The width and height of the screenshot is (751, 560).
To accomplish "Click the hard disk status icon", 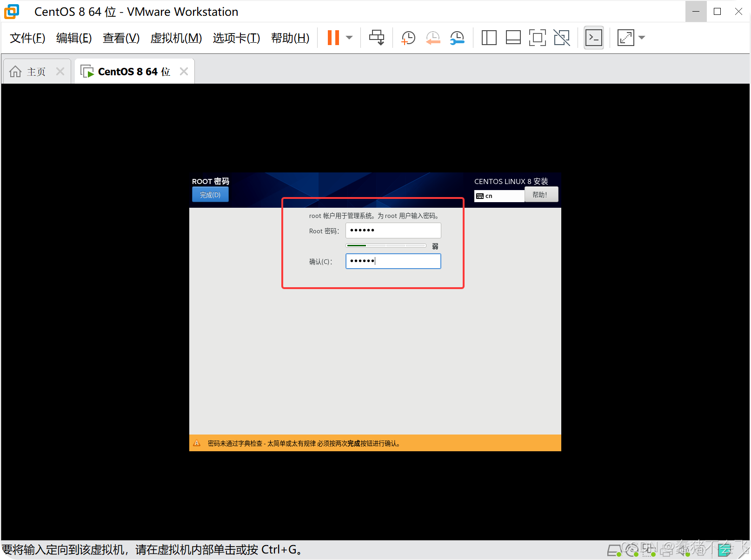I will 614,551.
